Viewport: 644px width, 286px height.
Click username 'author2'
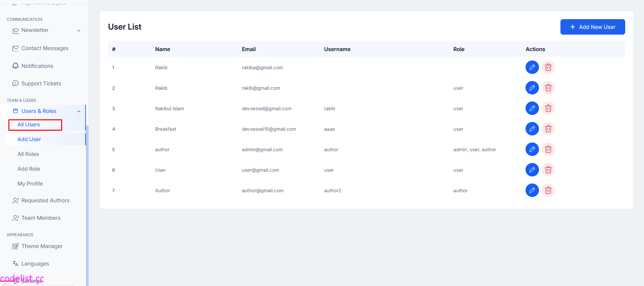click(x=333, y=191)
